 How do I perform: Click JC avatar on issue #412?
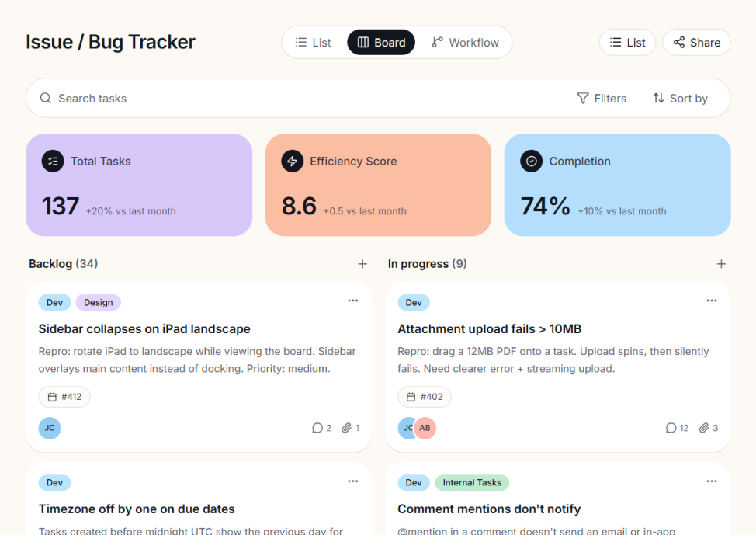pos(50,429)
